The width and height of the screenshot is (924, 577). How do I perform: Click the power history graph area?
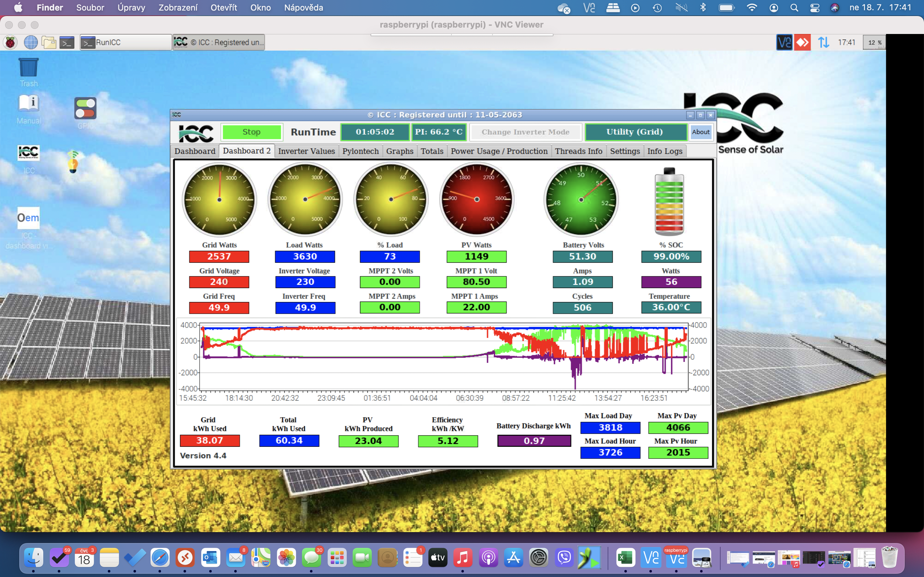[x=443, y=357]
